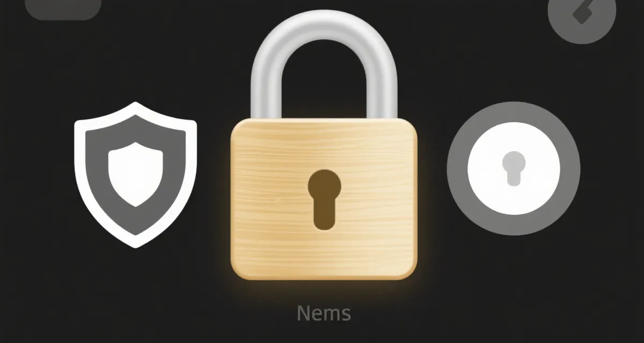Tap the dark keyhole on the padlock

(324, 199)
